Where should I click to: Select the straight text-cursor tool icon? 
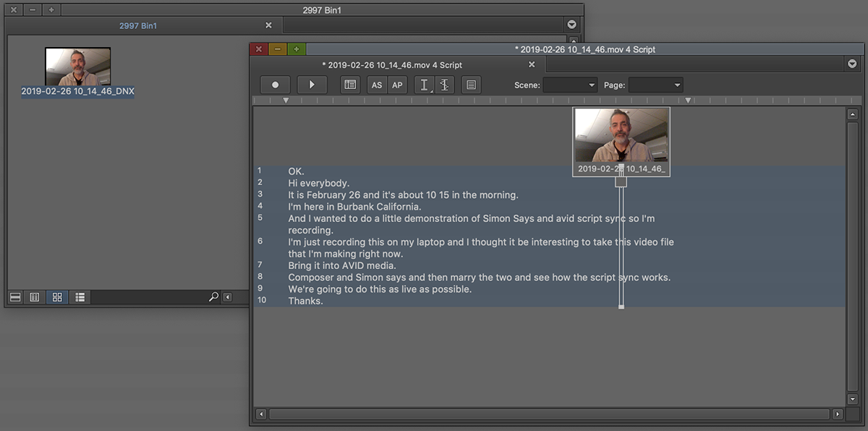coord(425,85)
